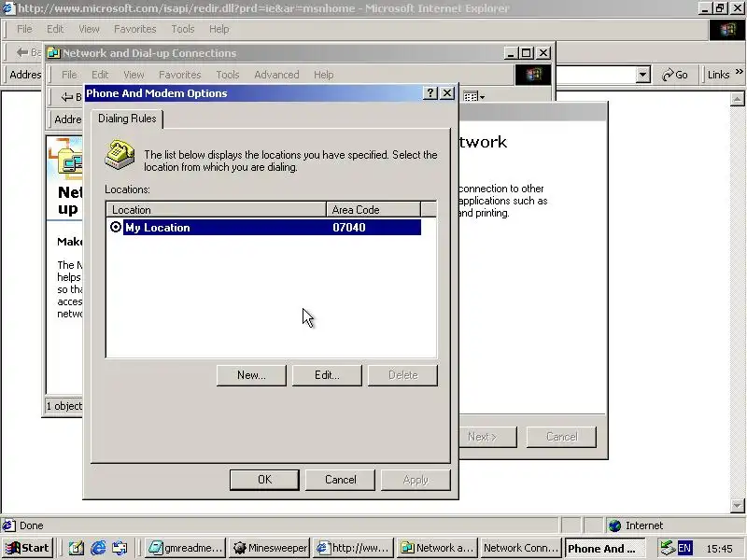Image resolution: width=747 pixels, height=560 pixels.
Task: Click the Edit... location button
Action: pos(327,375)
